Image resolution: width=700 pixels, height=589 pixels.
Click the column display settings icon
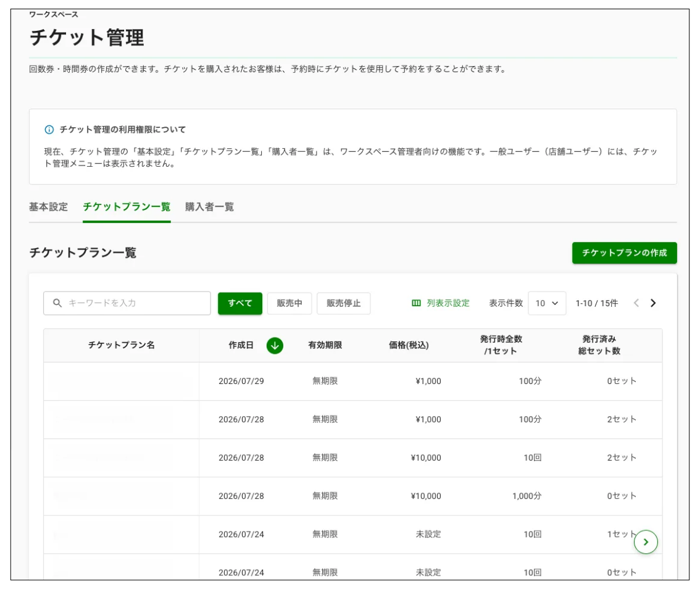coord(416,303)
